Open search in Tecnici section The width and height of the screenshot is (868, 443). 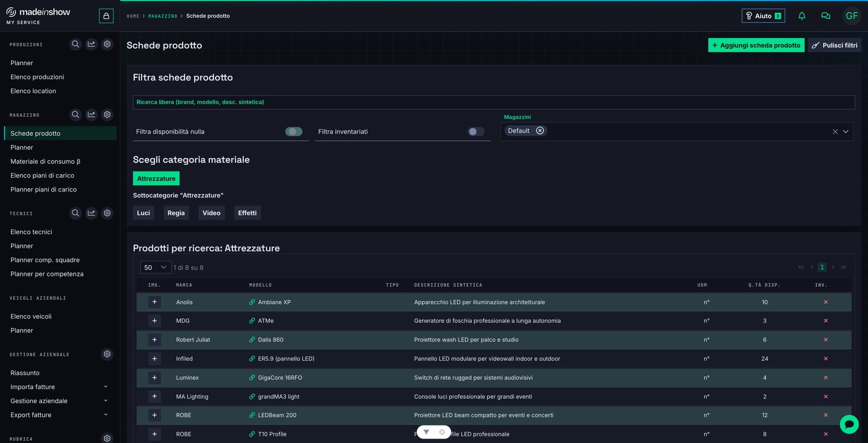[x=75, y=213]
